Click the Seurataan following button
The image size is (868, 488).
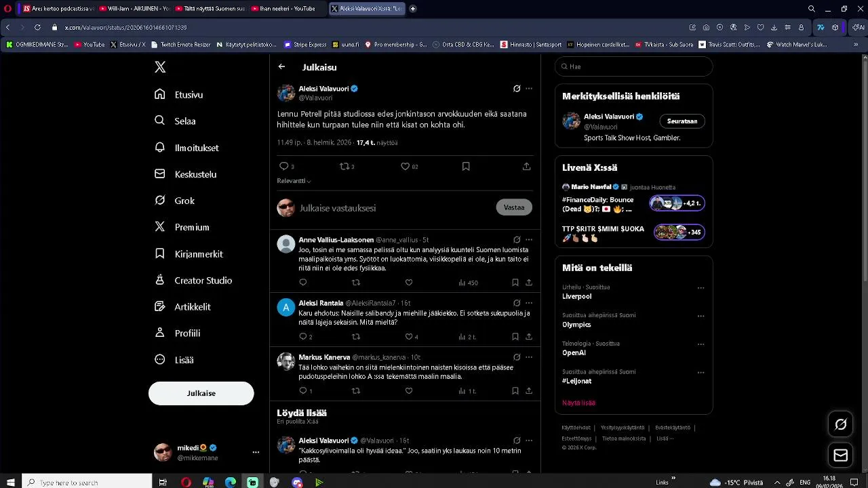[682, 121]
